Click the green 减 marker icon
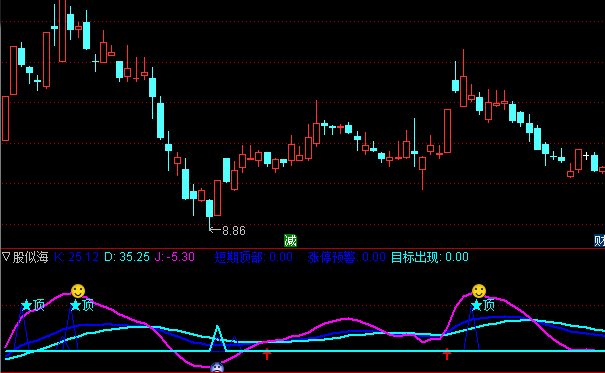This screenshot has height=373, width=605. 290,241
